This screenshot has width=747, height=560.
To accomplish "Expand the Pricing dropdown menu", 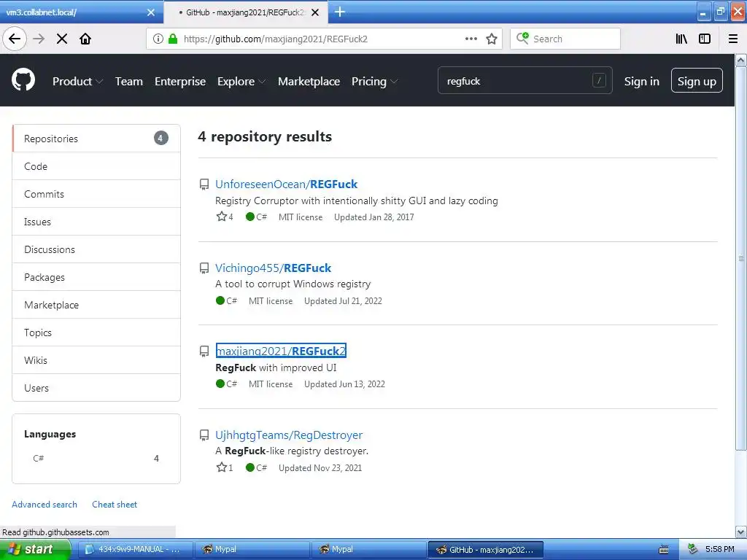I will pyautogui.click(x=374, y=82).
